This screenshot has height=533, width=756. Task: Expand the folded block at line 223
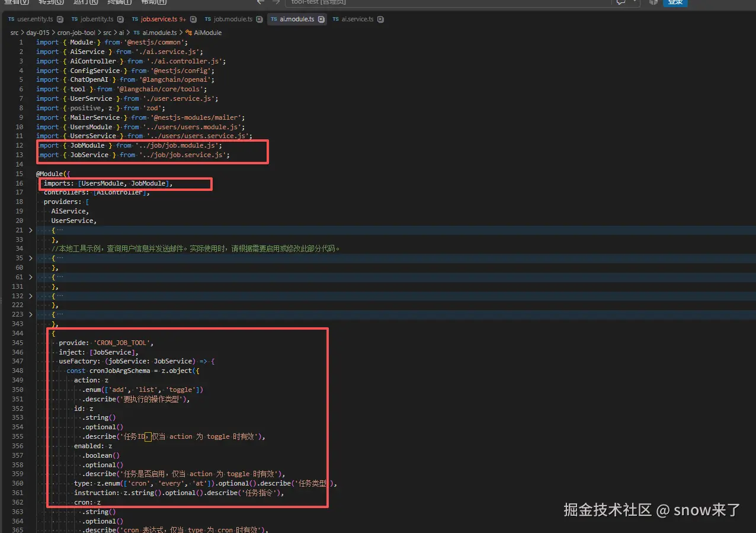(x=31, y=315)
